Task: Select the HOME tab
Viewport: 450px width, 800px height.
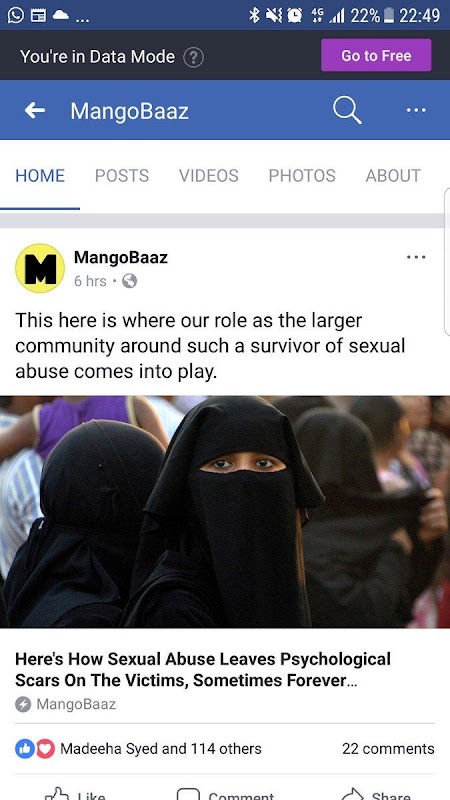Action: [40, 176]
